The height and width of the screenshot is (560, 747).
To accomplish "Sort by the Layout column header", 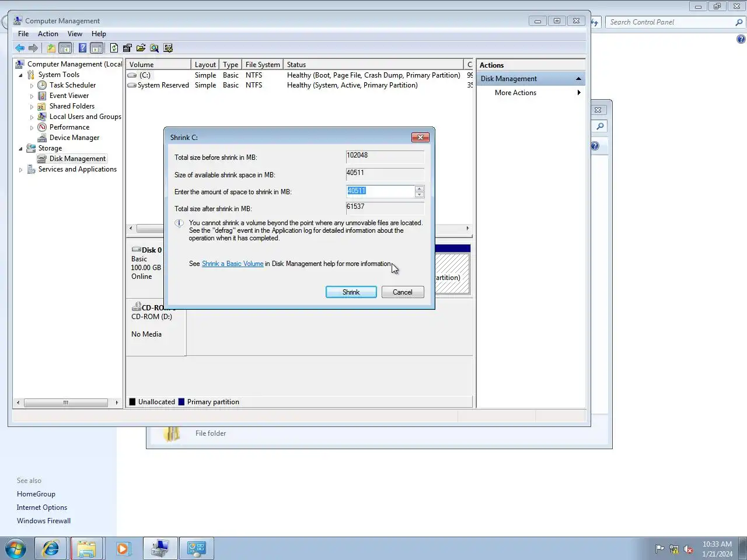I will click(x=205, y=65).
